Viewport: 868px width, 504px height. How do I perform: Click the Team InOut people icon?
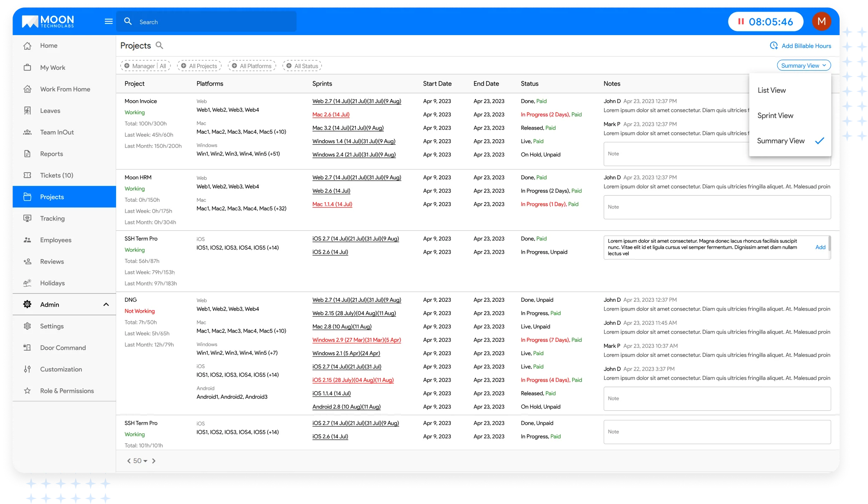pos(28,132)
